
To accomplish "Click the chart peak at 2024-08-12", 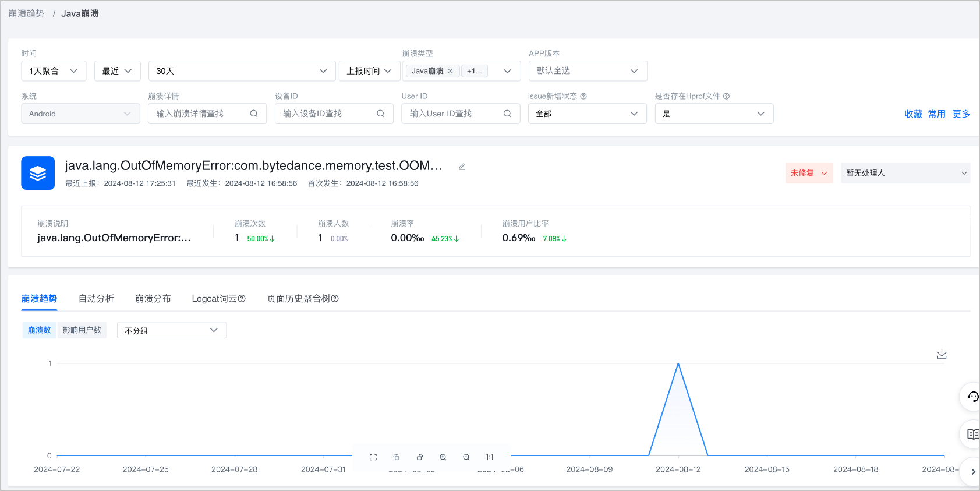I will 678,363.
